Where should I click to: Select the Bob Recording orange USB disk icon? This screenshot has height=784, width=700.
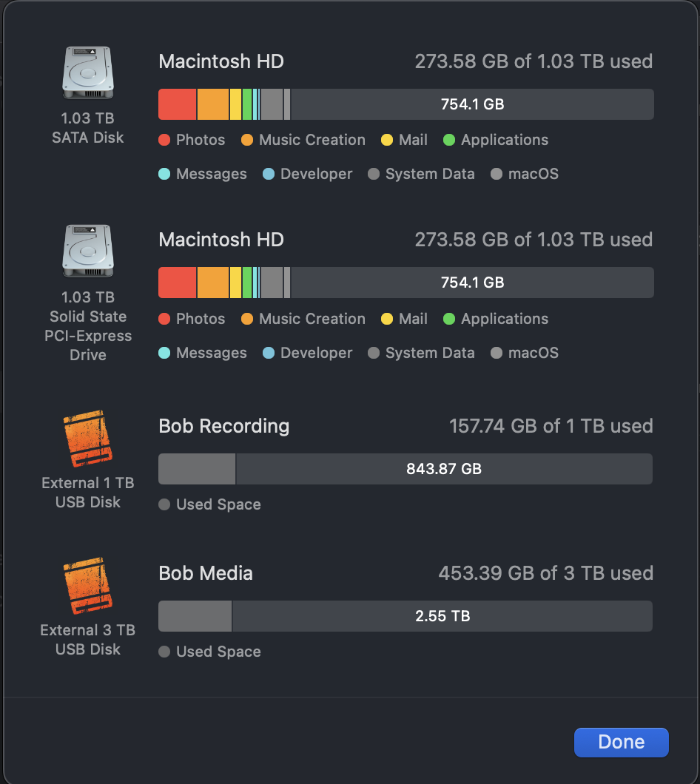[x=88, y=439]
